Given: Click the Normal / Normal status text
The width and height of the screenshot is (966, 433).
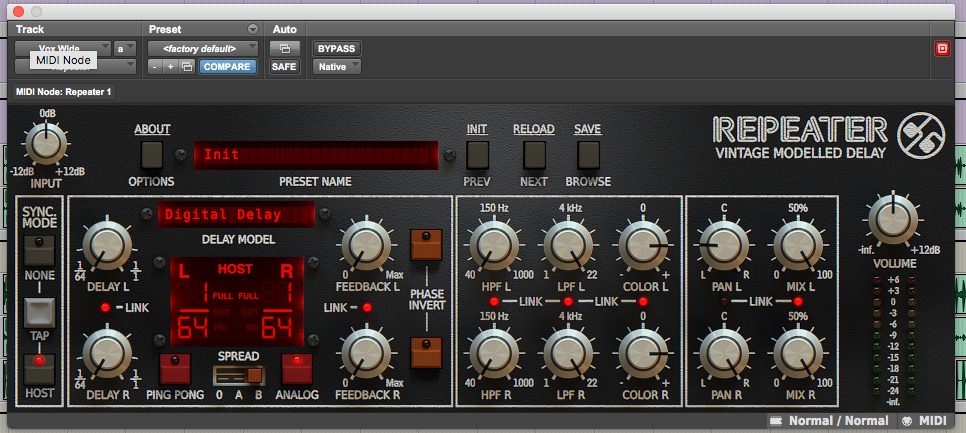Looking at the screenshot, I should click(x=838, y=421).
